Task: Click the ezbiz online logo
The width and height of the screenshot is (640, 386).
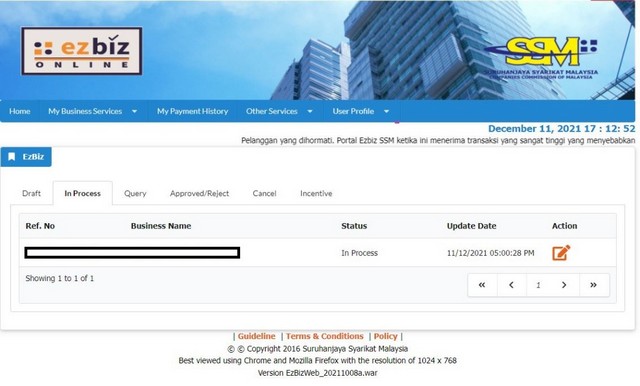Action: click(x=82, y=51)
